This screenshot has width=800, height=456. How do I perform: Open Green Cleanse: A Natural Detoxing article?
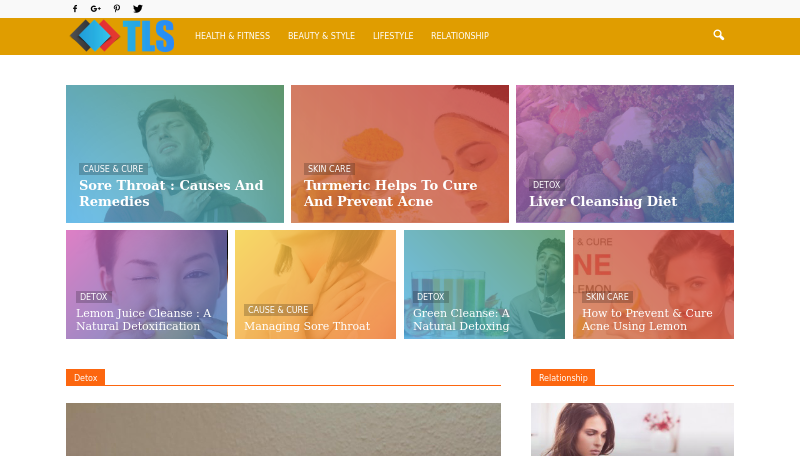pos(461,320)
